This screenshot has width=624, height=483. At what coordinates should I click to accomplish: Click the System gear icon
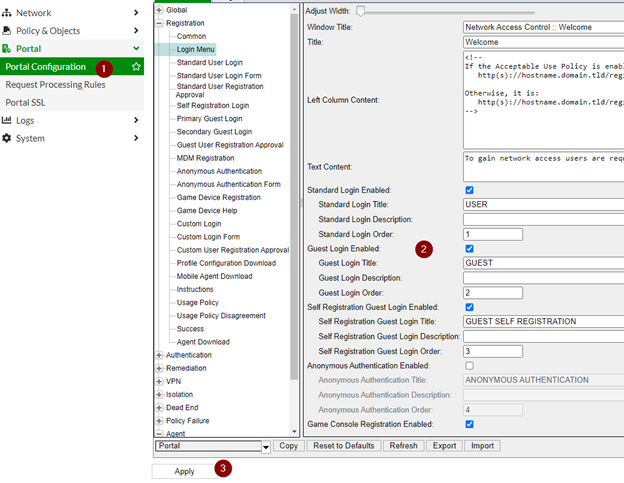pos(6,138)
